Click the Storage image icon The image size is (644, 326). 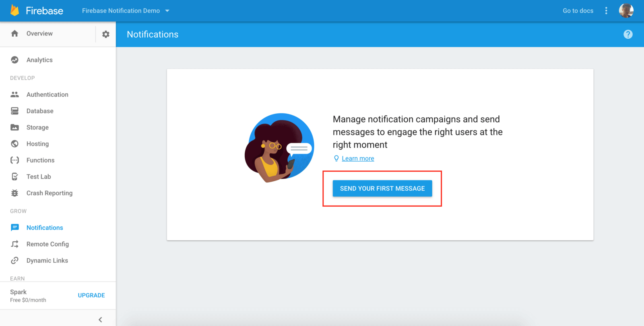click(x=15, y=127)
